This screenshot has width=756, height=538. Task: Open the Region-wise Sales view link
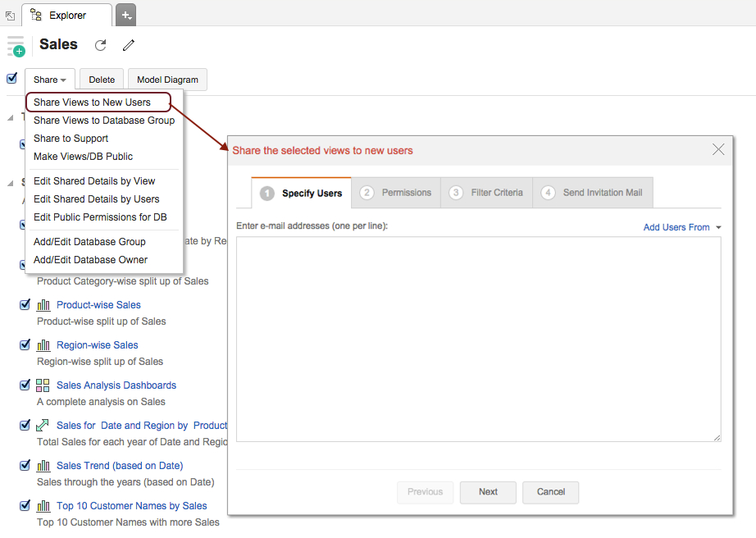[98, 345]
